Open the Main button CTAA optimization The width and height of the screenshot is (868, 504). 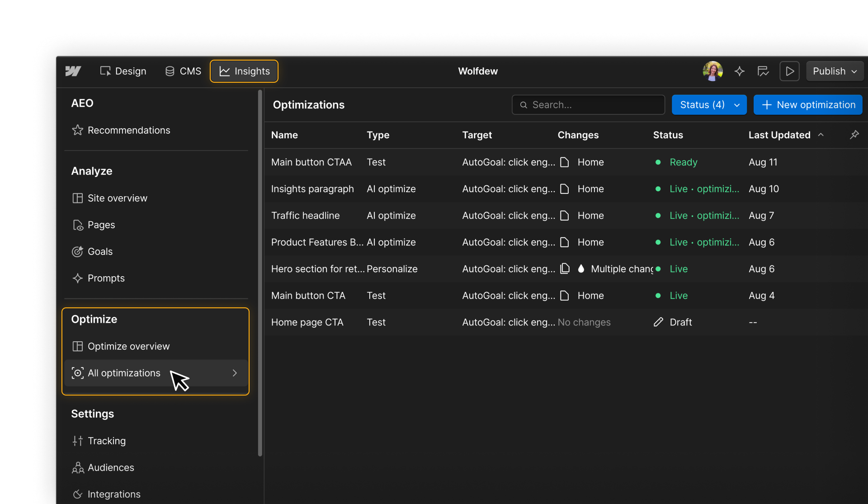pyautogui.click(x=311, y=162)
